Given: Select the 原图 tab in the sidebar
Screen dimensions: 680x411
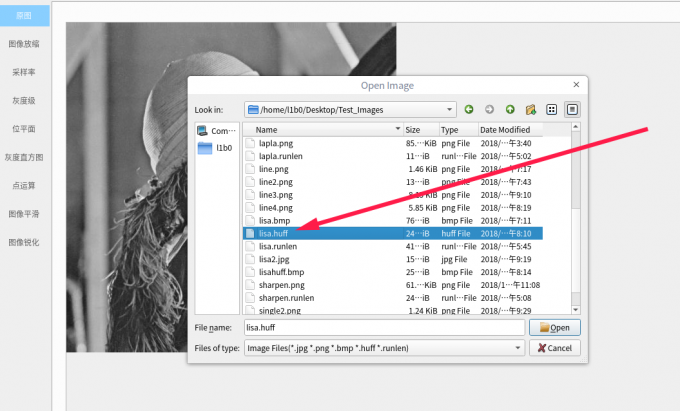Looking at the screenshot, I should pyautogui.click(x=24, y=16).
